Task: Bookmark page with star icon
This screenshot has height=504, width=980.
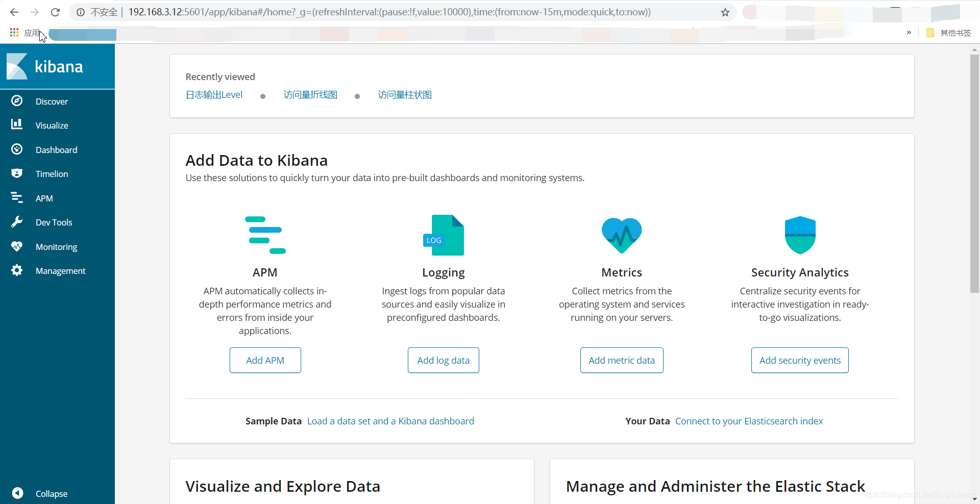Action: (725, 12)
